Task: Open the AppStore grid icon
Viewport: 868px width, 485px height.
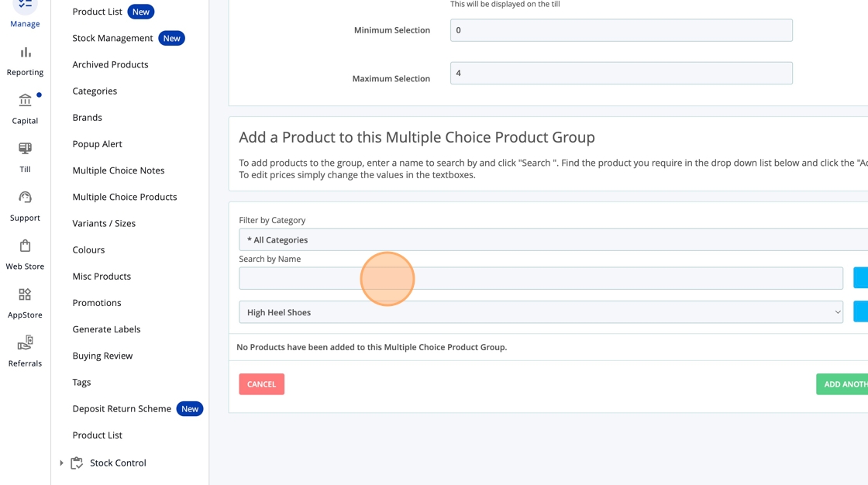Action: coord(25,294)
